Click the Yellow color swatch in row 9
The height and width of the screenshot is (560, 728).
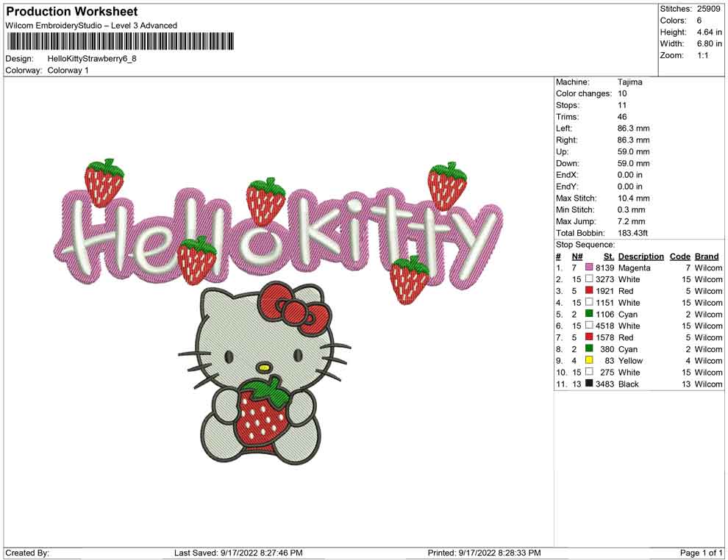pyautogui.click(x=589, y=360)
